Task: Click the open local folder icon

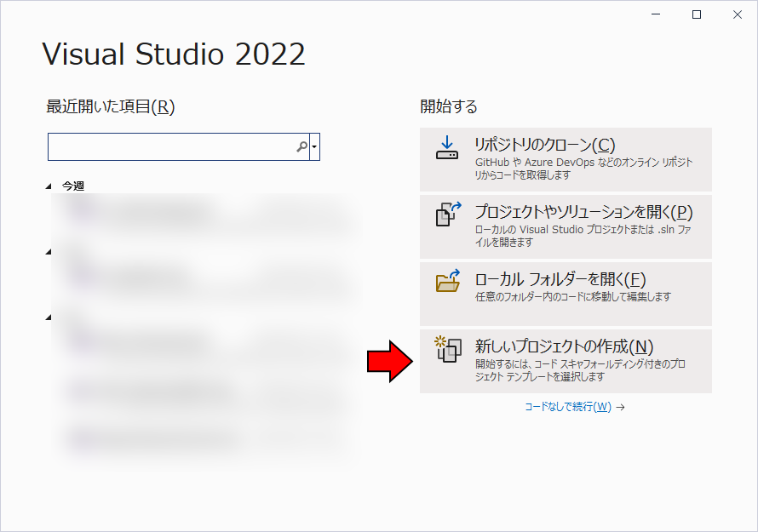Action: [x=447, y=280]
